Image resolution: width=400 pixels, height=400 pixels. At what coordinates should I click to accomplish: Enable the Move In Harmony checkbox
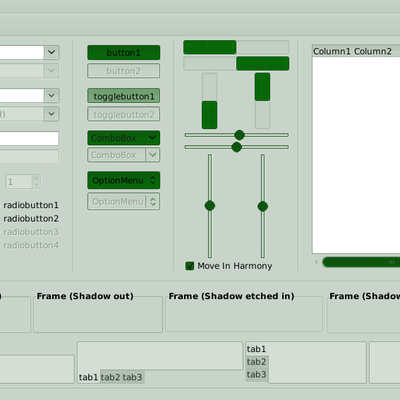(x=189, y=266)
